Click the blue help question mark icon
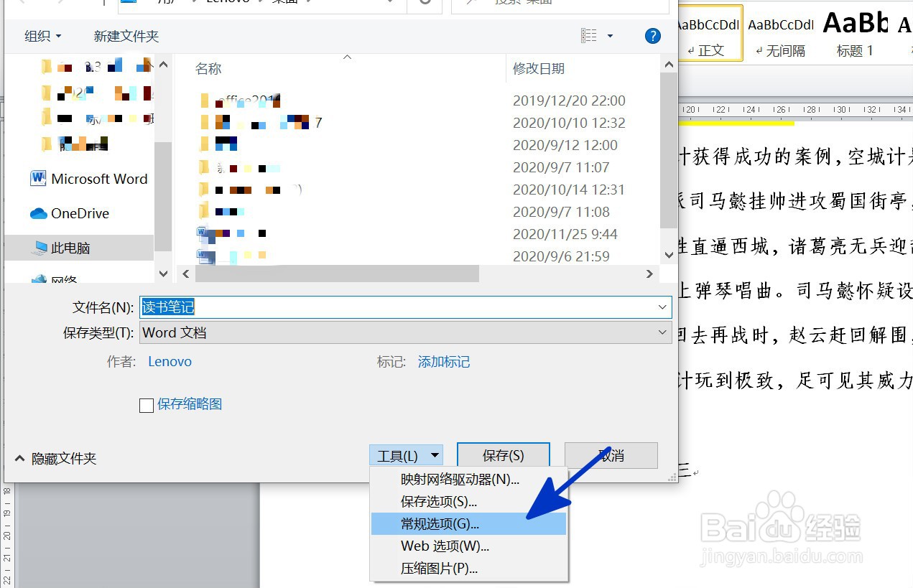The image size is (913, 588). point(653,36)
